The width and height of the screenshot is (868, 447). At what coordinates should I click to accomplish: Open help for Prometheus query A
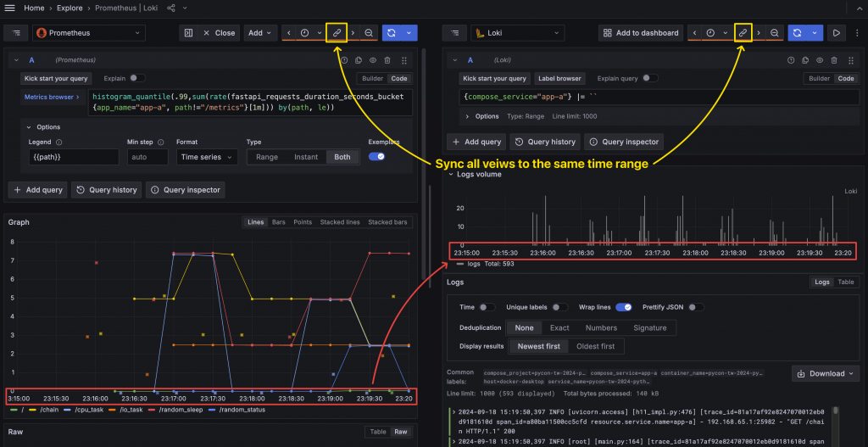[344, 60]
